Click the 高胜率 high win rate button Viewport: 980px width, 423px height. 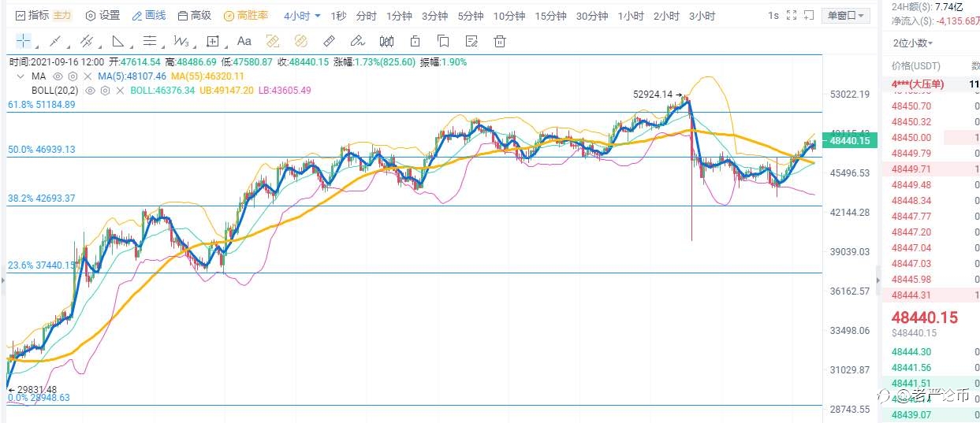(x=246, y=15)
